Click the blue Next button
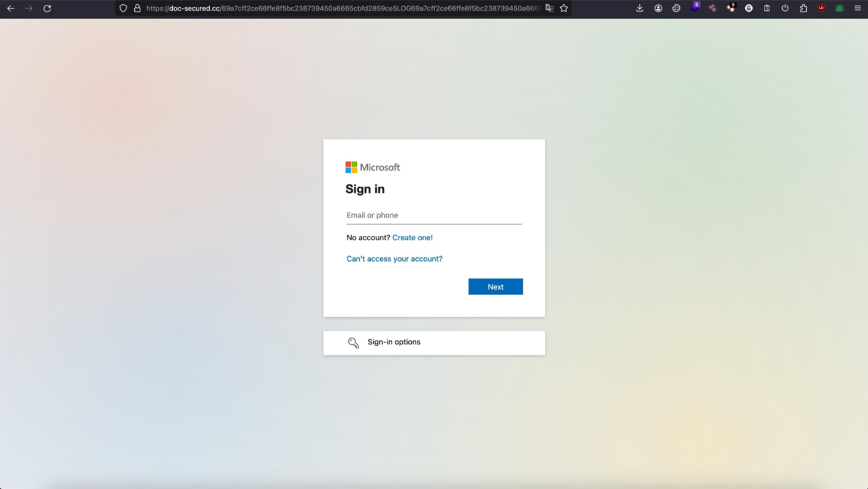 coord(496,287)
